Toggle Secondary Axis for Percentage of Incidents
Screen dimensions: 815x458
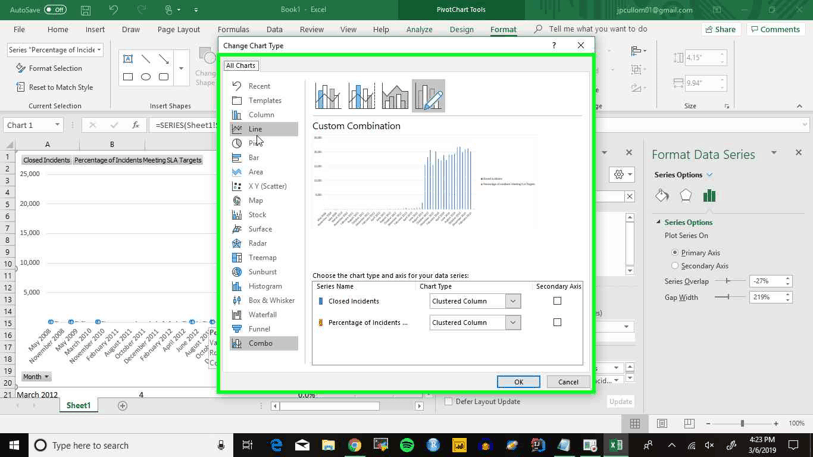[x=557, y=322]
